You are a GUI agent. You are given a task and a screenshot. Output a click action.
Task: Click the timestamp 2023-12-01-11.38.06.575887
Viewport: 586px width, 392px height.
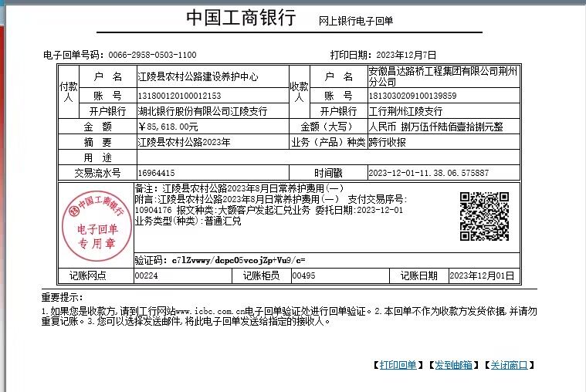tap(428, 173)
